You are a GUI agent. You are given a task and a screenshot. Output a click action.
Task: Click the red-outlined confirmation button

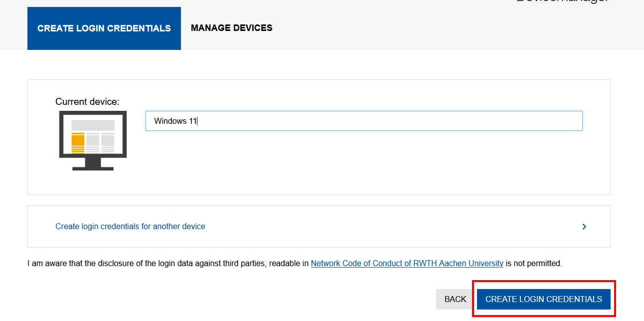543,299
